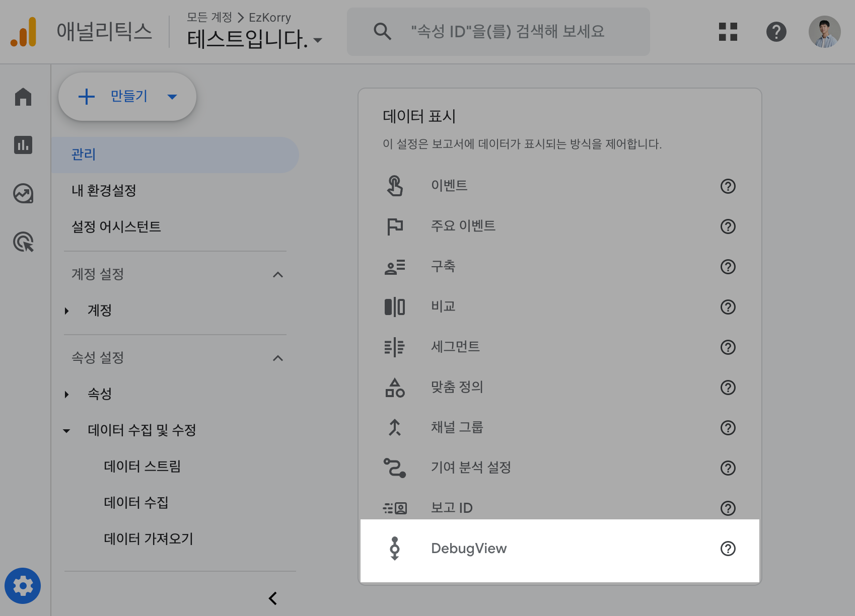Open the Explore icon in the sidebar

coord(23,193)
